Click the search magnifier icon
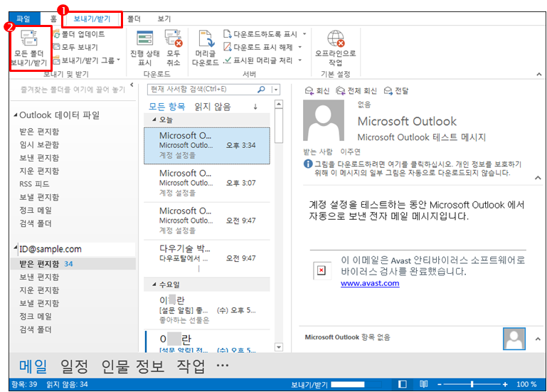 tap(261, 90)
